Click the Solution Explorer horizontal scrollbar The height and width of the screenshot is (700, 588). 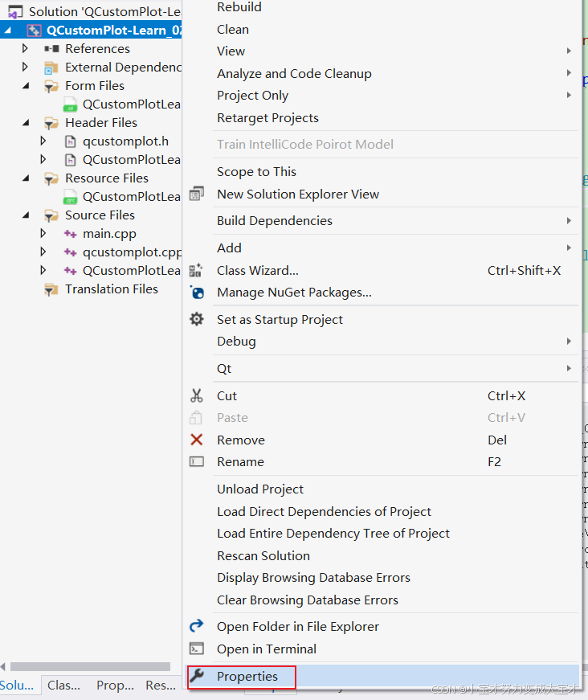tap(90, 666)
